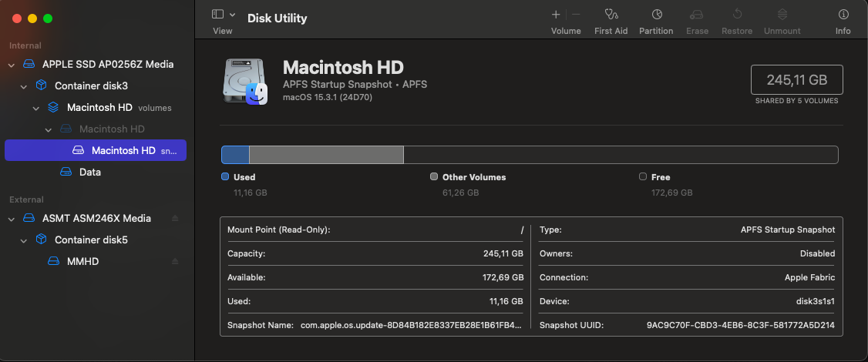Click the blue Used segment of the usage bar
This screenshot has width=868, height=362.
point(235,155)
